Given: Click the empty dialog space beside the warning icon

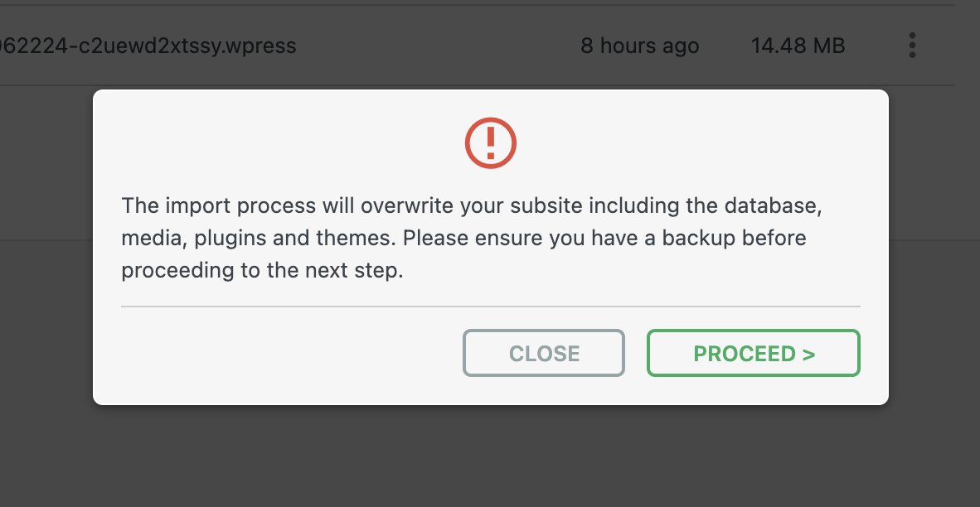Looking at the screenshot, I should (663, 142).
